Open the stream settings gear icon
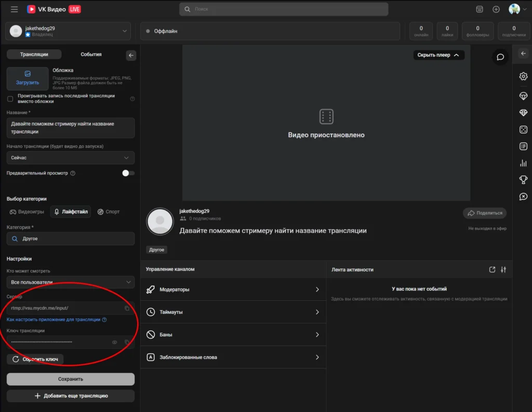This screenshot has width=532, height=412. pos(523,76)
